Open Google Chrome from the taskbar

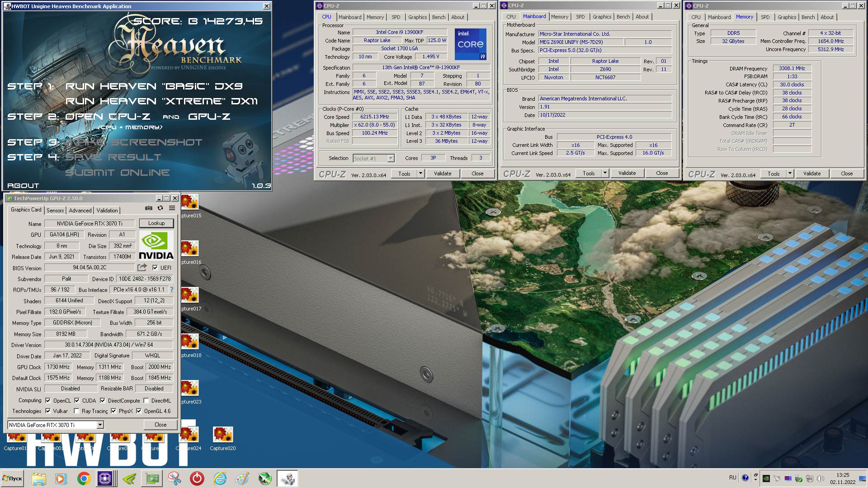pyautogui.click(x=84, y=479)
